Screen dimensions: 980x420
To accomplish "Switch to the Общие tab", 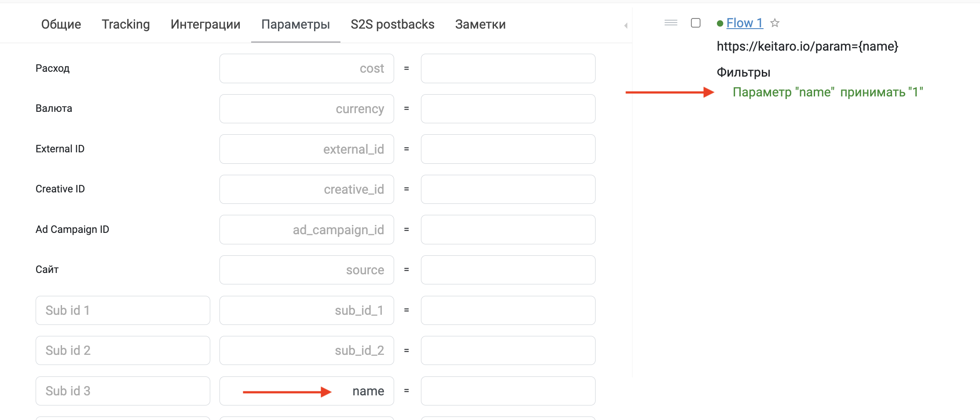I will click(x=61, y=24).
